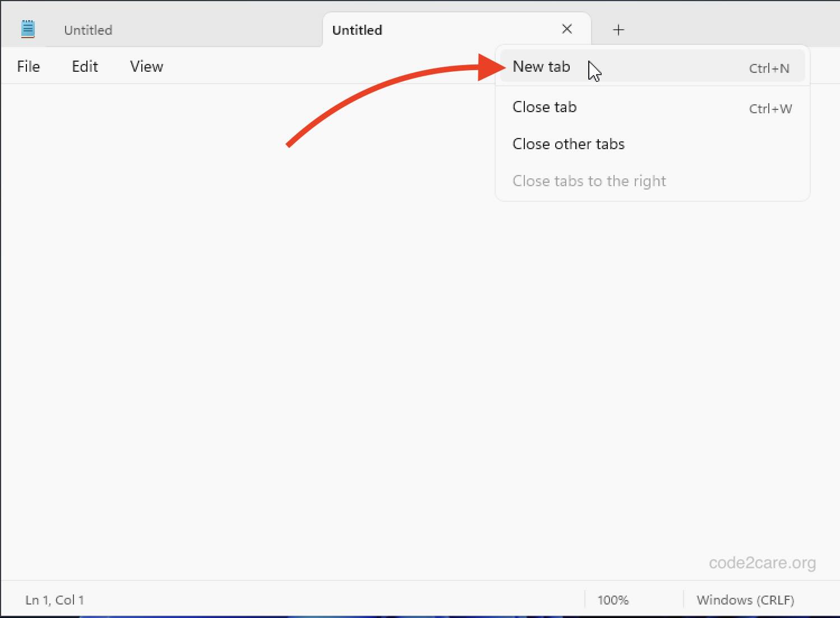Click the Ln 1, Col 1 status indicator
This screenshot has width=840, height=618.
(x=54, y=599)
